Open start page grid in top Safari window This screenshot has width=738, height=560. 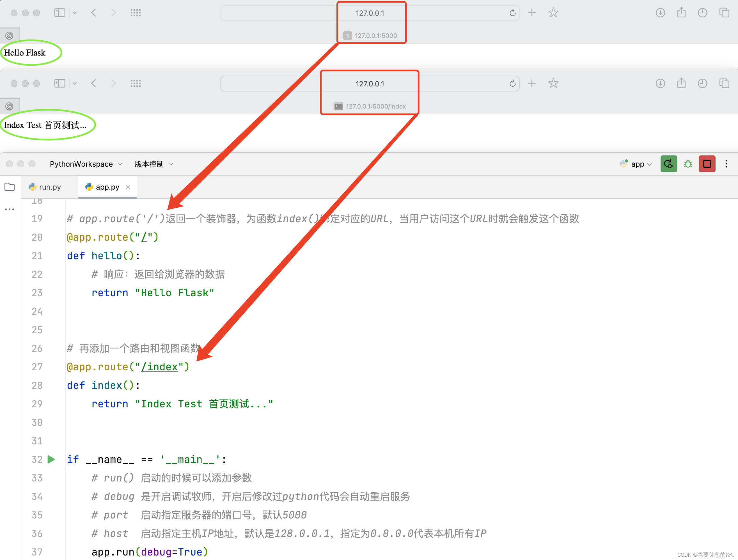pyautogui.click(x=136, y=13)
